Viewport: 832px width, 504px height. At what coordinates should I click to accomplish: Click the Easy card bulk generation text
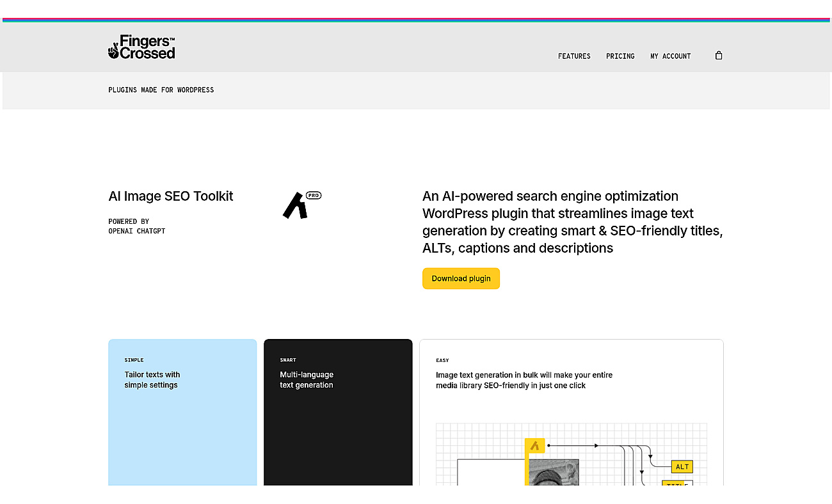coord(524,380)
